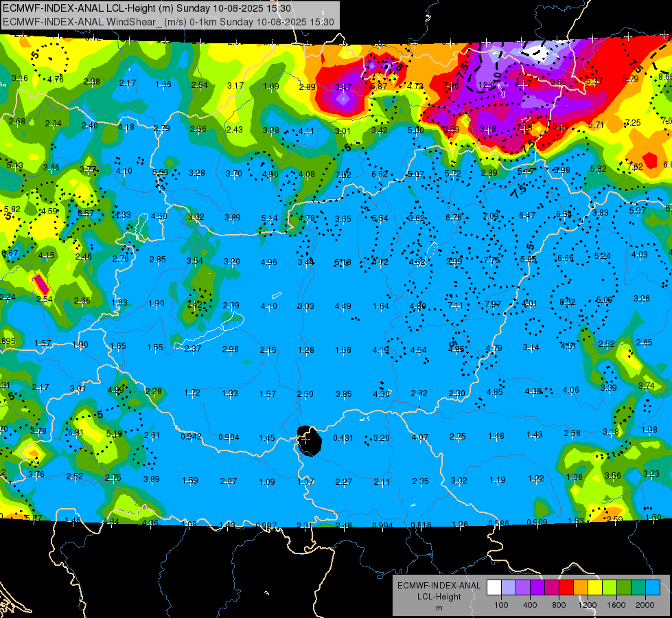Click the wind shear value 3.56

[613, 476]
